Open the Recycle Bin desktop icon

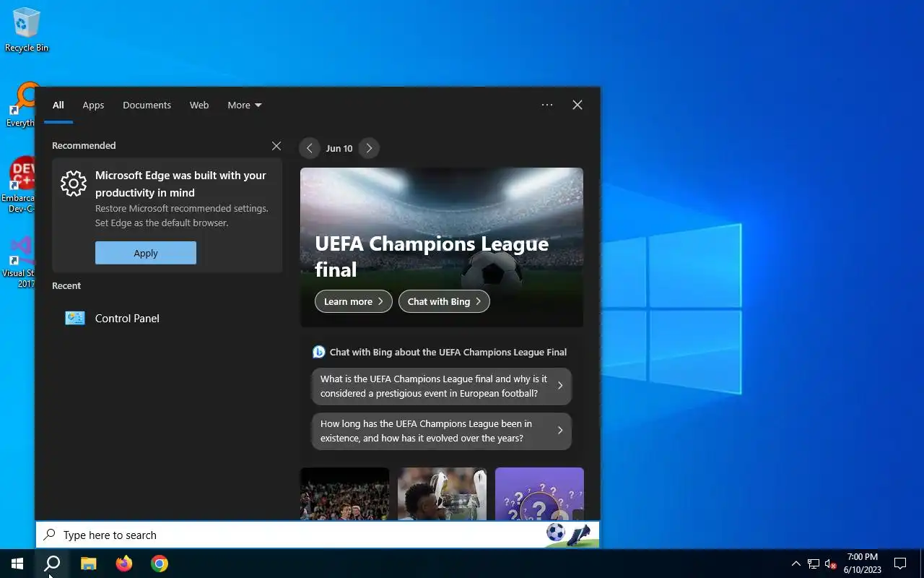pyautogui.click(x=27, y=30)
